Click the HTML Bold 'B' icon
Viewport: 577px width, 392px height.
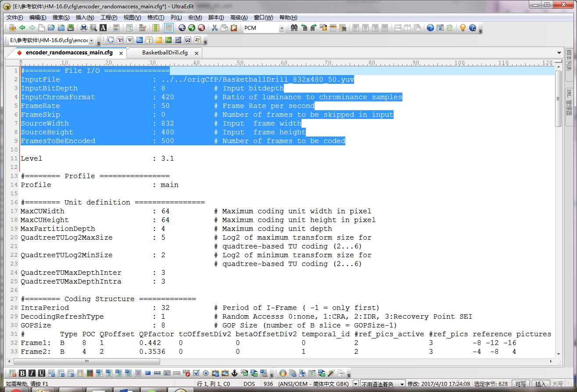[x=22, y=374]
